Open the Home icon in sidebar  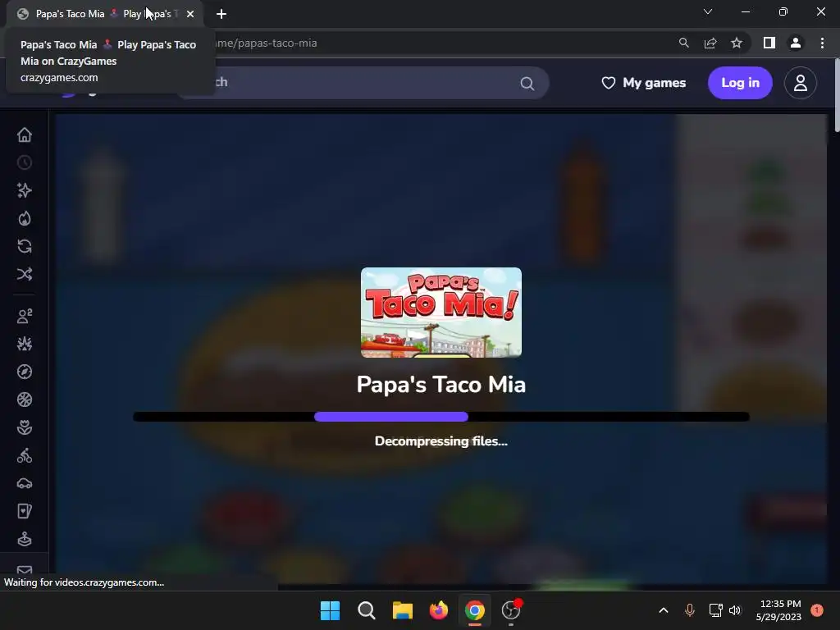point(25,135)
